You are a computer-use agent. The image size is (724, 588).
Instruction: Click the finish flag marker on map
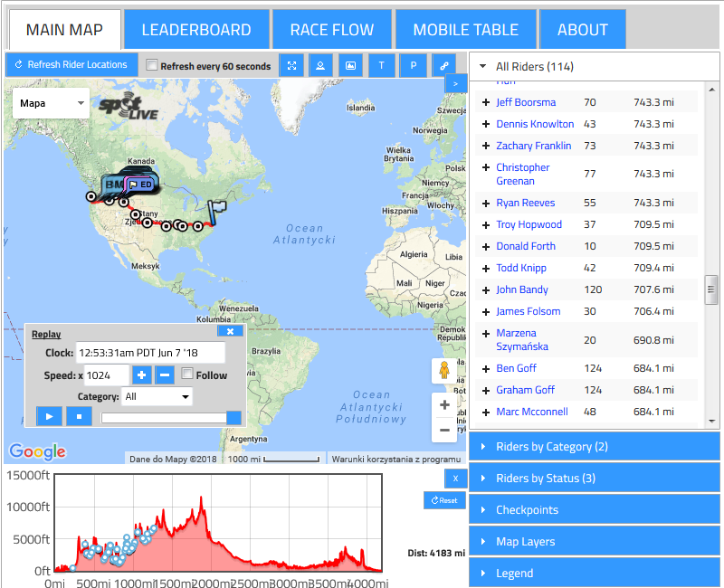[216, 213]
